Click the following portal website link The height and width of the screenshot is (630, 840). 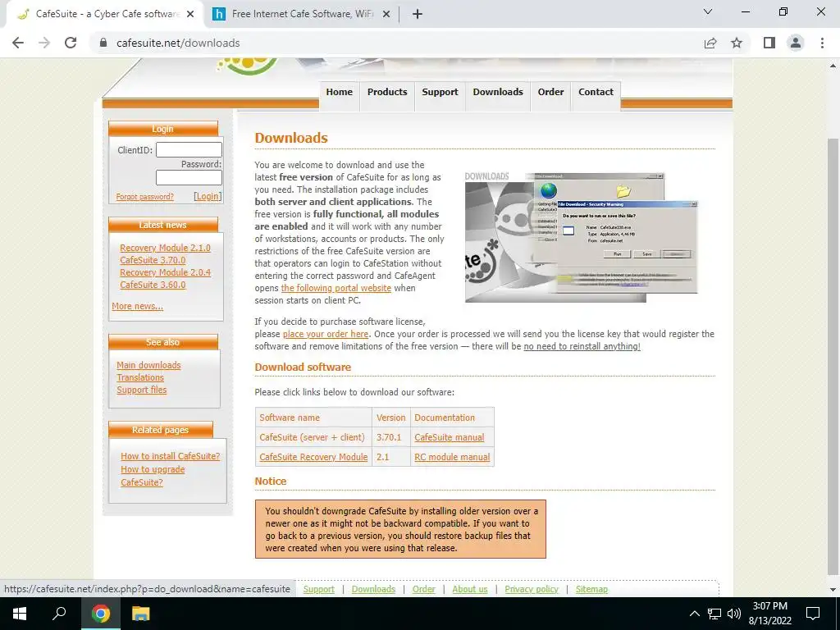tap(336, 288)
